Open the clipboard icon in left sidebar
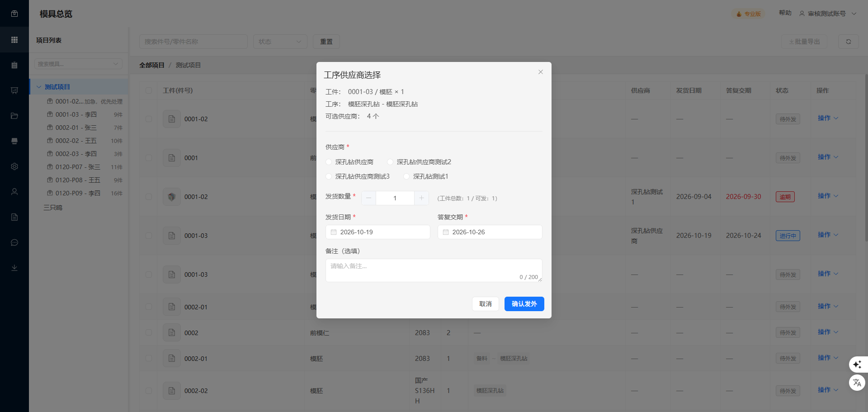Screen dimensions: 868x412 [14, 65]
